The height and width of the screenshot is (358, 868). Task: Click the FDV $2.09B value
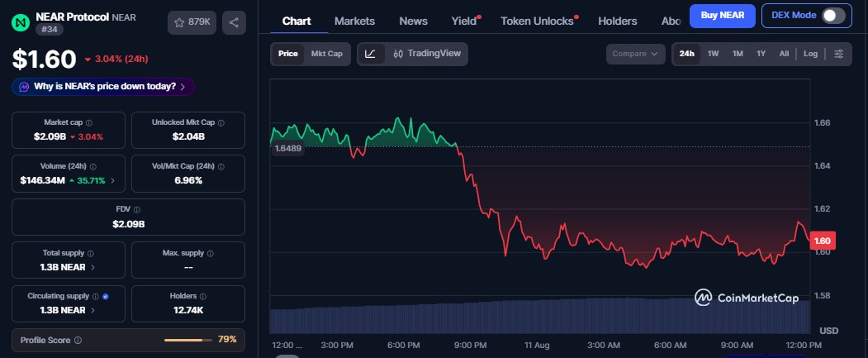click(x=129, y=224)
